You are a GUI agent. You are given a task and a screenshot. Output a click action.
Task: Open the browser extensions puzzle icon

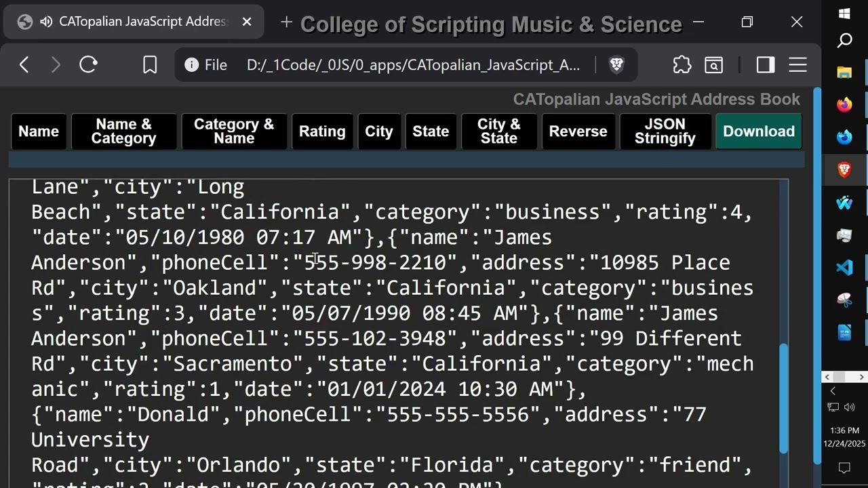682,64
